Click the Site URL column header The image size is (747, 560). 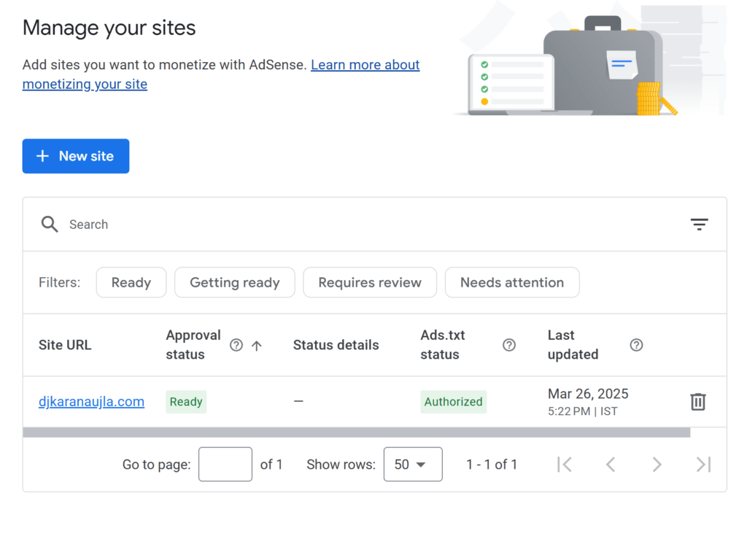pyautogui.click(x=65, y=345)
